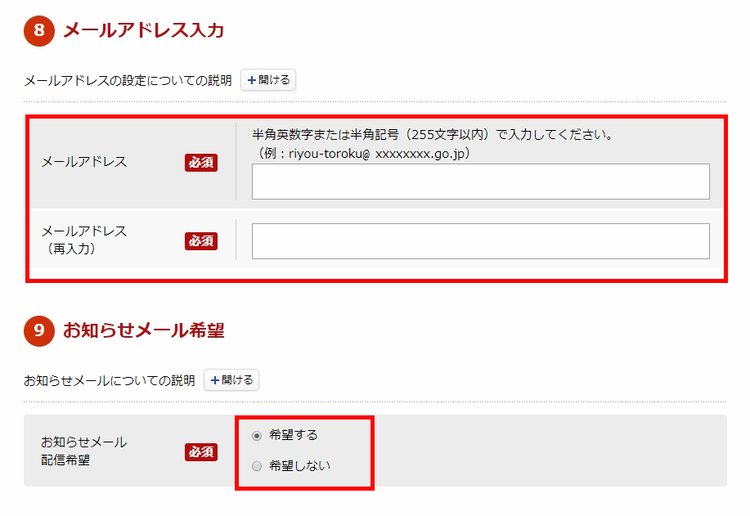The image size is (750, 516).
Task: Select the 希望する radio button
Action: [257, 436]
